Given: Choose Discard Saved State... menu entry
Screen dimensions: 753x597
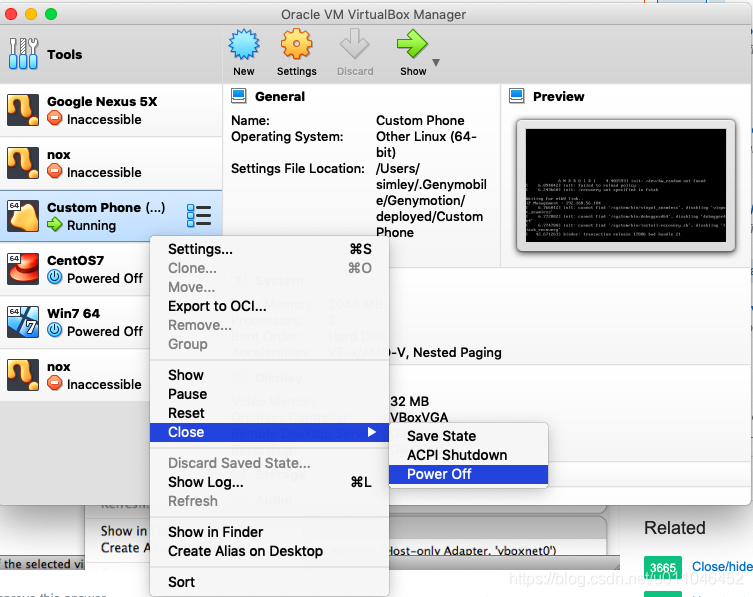Looking at the screenshot, I should pyautogui.click(x=269, y=463).
